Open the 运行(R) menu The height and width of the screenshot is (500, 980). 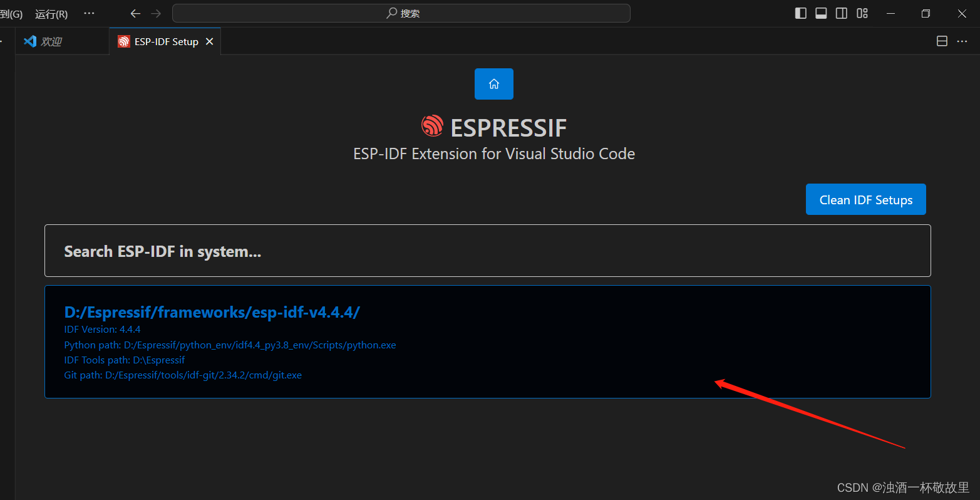point(50,14)
